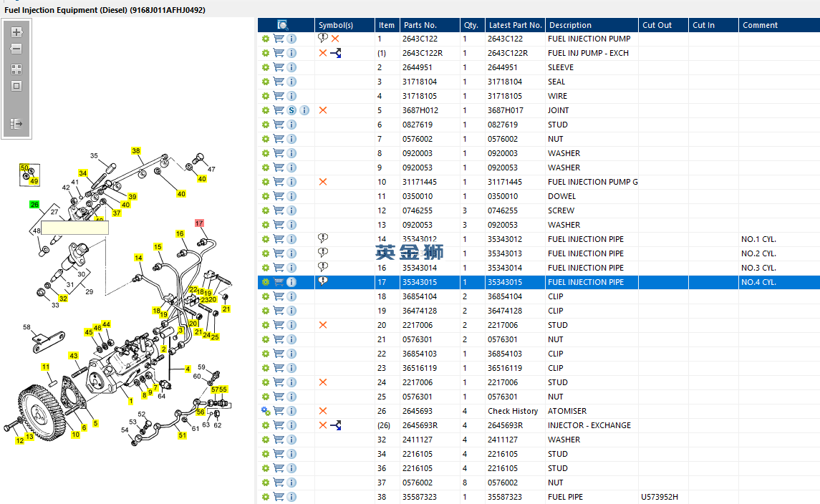The width and height of the screenshot is (820, 504).
Task: Open the search icon in the table header
Action: 282,25
